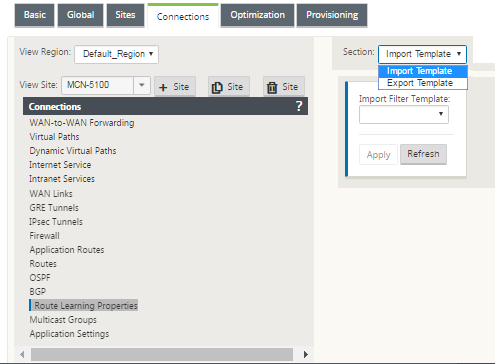Clone the site with copy Site button
This screenshot has height=364, width=501.
(x=229, y=87)
